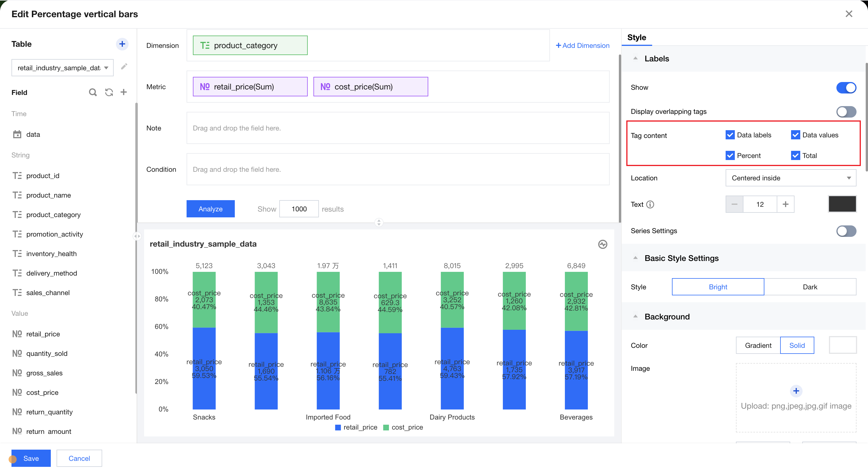Image resolution: width=868 pixels, height=472 pixels.
Task: Click the chart activity icon in preview
Action: [602, 244]
